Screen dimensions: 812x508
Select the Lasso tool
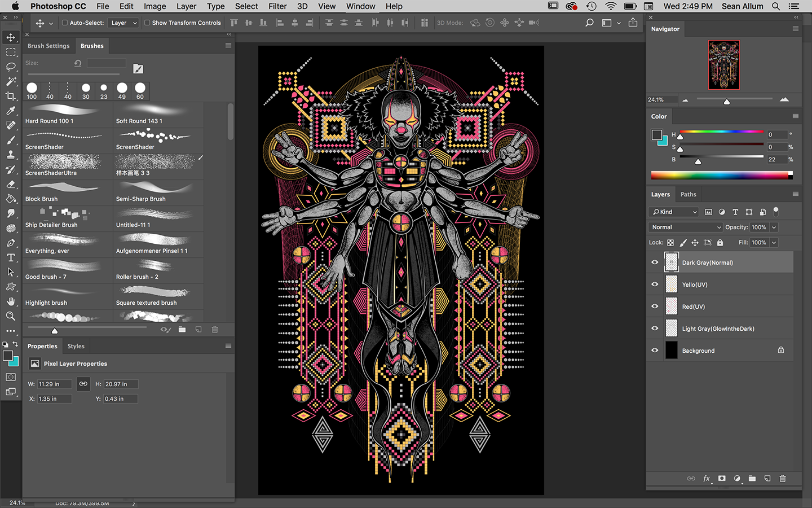[11, 67]
